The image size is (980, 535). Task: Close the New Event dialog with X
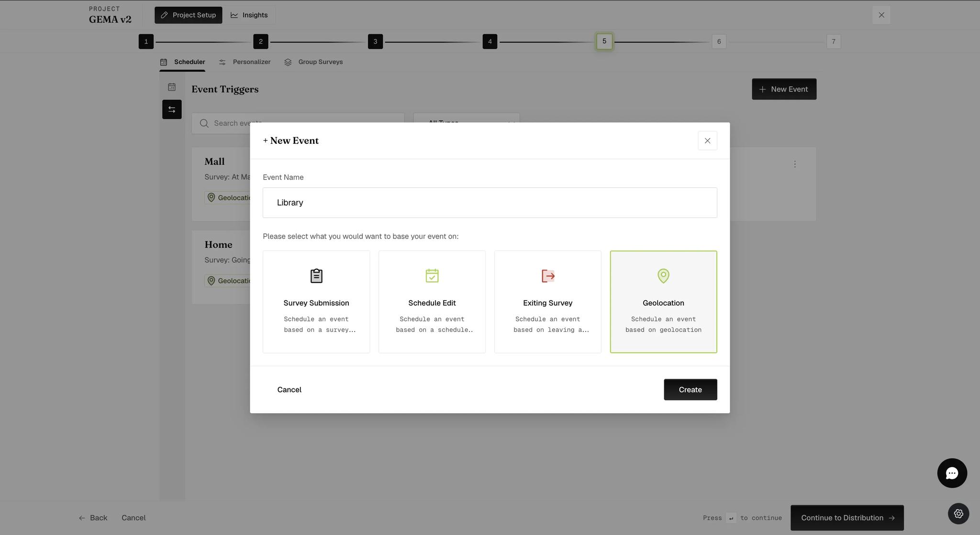(707, 141)
